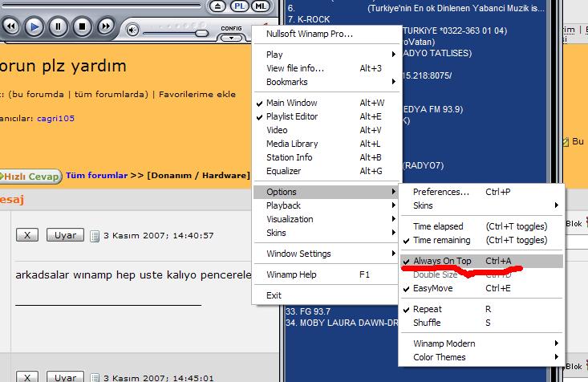Expand Skins in Options submenu
Image resolution: width=588 pixels, height=382 pixels.
(482, 205)
